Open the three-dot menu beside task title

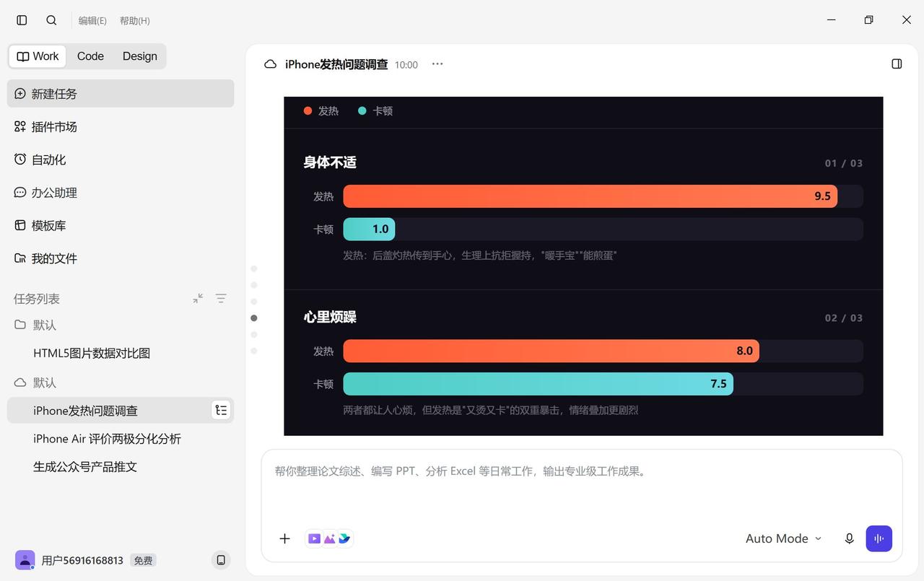(437, 64)
